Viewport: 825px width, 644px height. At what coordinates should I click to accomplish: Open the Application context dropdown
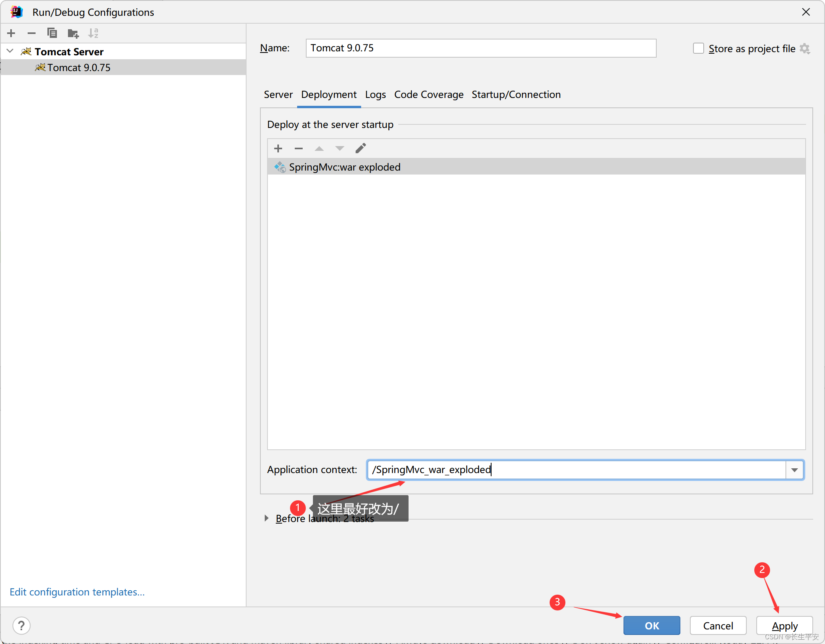[795, 470]
